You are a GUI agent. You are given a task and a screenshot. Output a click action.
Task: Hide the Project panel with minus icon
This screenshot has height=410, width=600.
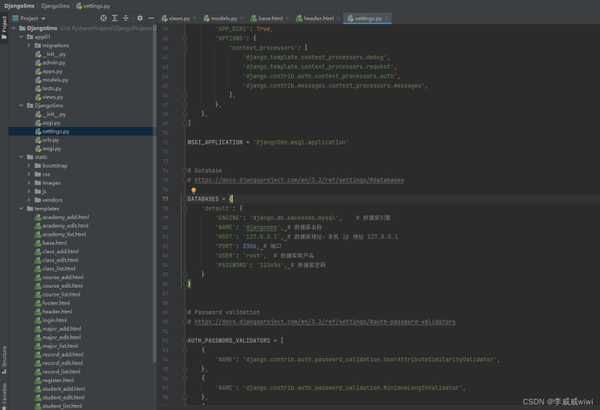(x=149, y=18)
